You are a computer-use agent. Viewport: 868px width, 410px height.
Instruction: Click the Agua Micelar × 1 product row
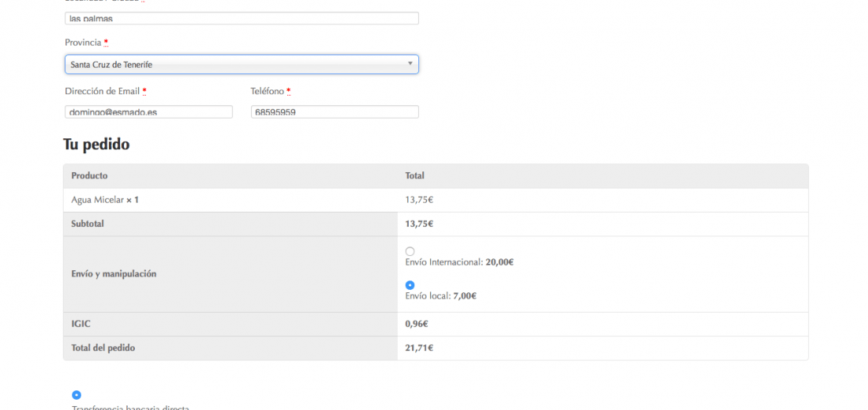tap(436, 200)
